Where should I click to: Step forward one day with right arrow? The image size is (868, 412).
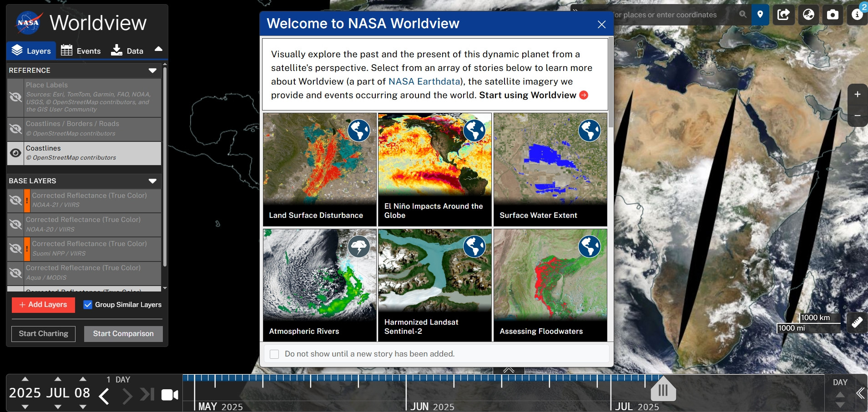point(127,396)
